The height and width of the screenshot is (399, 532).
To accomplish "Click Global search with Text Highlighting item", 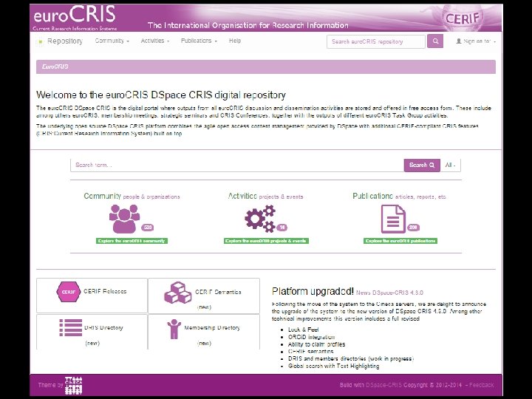I will (x=333, y=366).
